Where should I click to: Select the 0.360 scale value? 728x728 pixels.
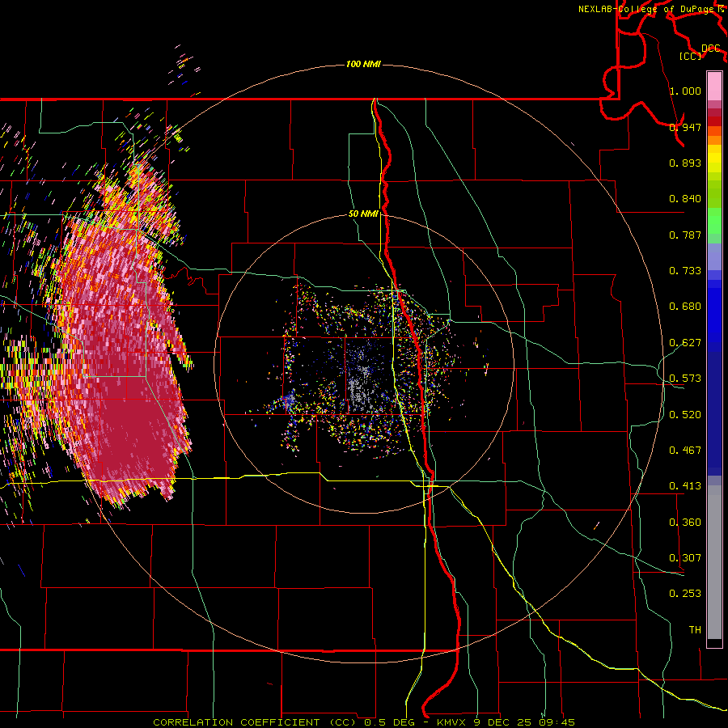685,523
